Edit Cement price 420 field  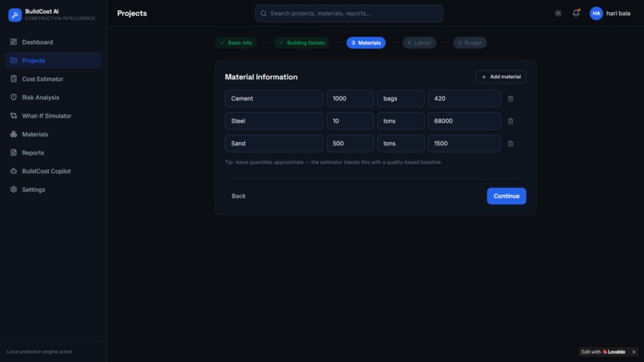pyautogui.click(x=464, y=98)
